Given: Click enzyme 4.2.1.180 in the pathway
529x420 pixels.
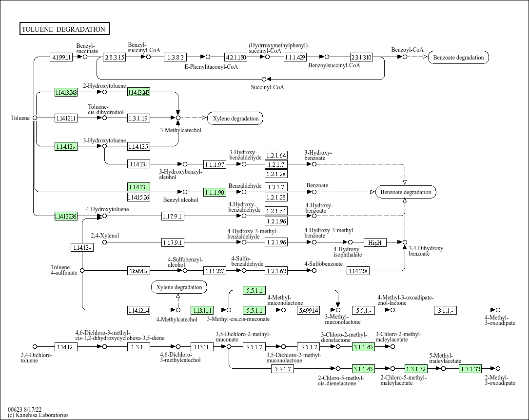Looking at the screenshot, I should tap(235, 57).
